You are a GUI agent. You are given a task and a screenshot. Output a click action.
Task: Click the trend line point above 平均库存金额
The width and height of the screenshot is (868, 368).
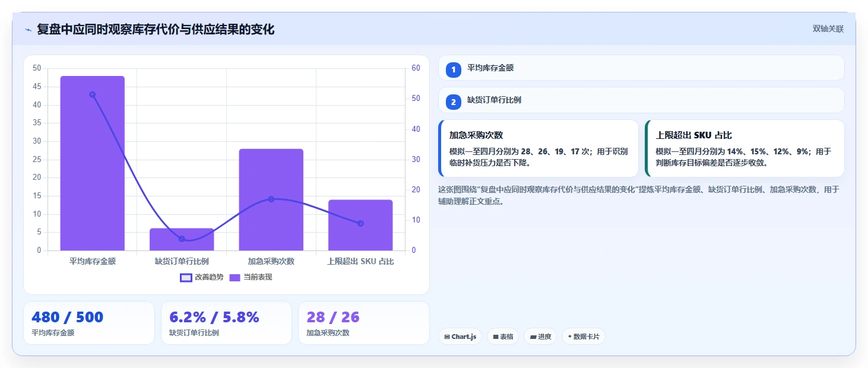click(x=93, y=94)
